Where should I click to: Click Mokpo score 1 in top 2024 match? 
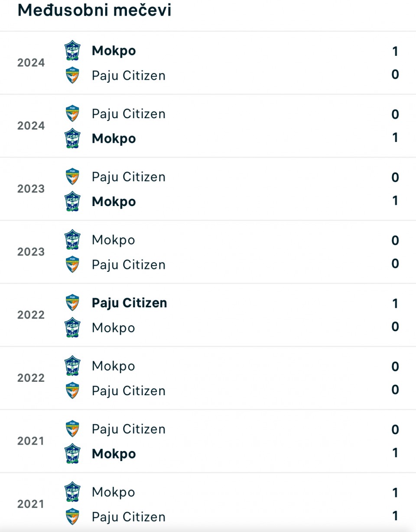[x=395, y=52]
